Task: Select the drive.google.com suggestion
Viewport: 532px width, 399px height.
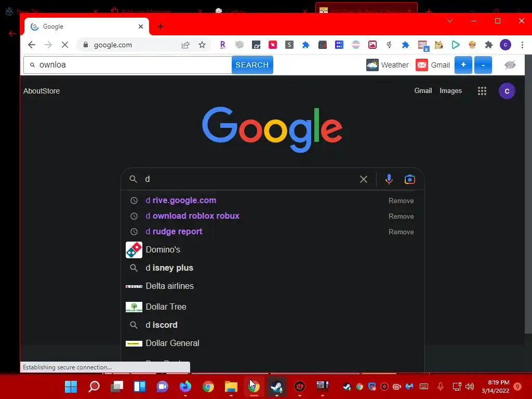Action: [x=272, y=201]
